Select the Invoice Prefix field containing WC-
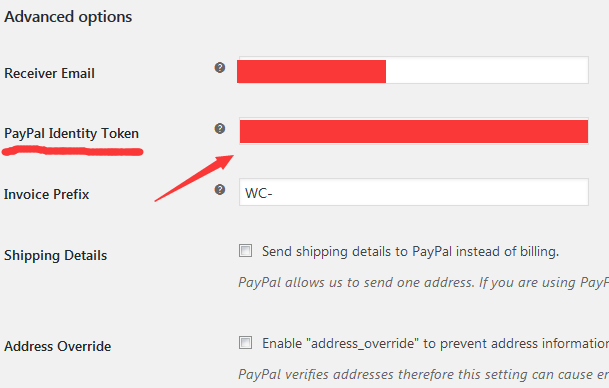Viewport: 609px width, 388px height. (x=413, y=192)
